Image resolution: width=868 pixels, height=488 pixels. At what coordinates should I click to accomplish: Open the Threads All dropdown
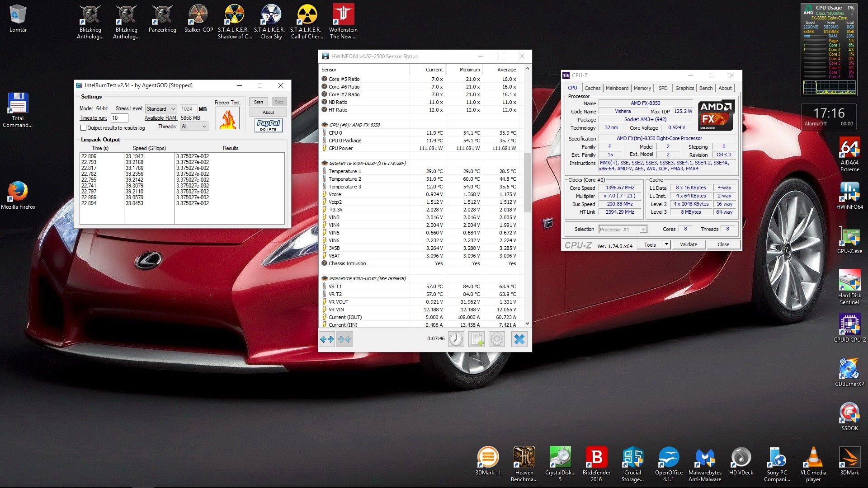pos(194,127)
